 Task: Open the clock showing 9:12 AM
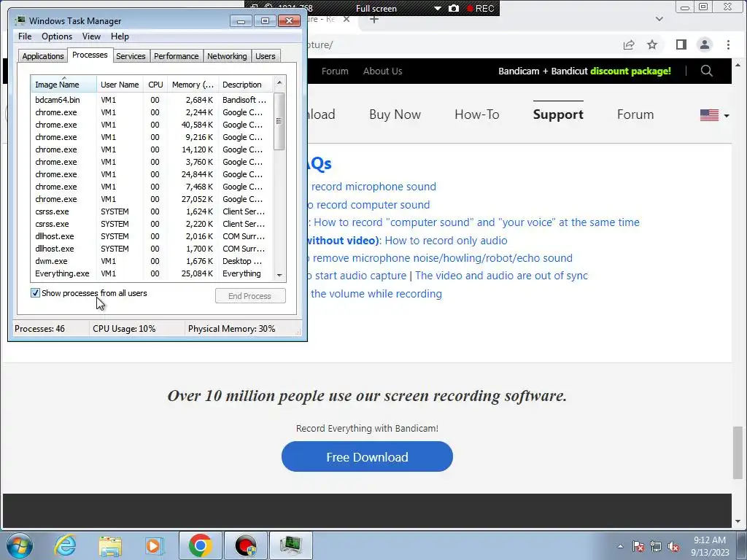click(710, 546)
